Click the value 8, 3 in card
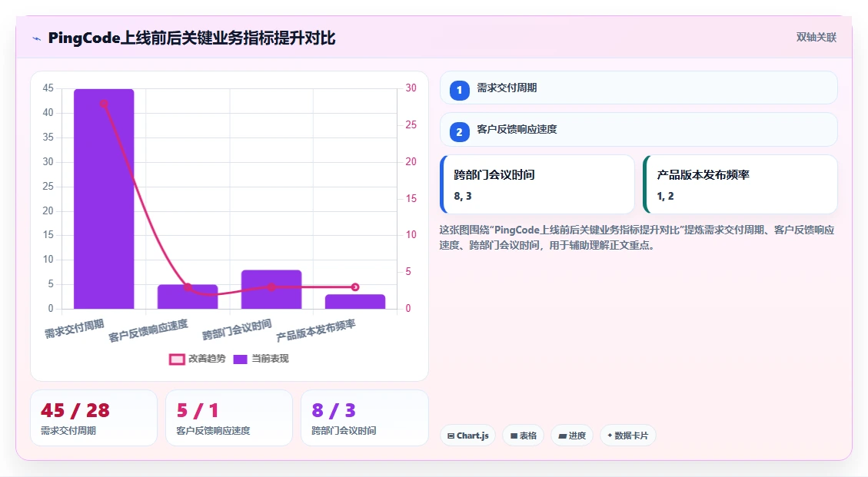The width and height of the screenshot is (868, 477). click(463, 196)
